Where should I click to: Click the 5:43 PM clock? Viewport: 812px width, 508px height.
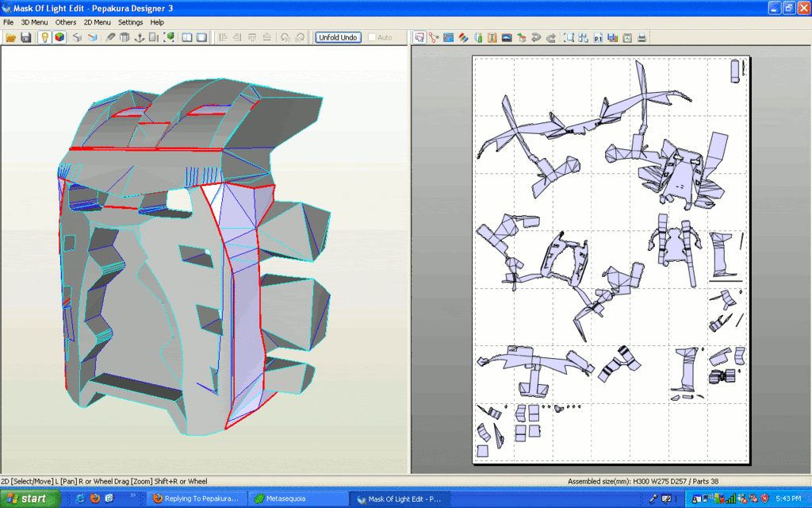pyautogui.click(x=788, y=498)
